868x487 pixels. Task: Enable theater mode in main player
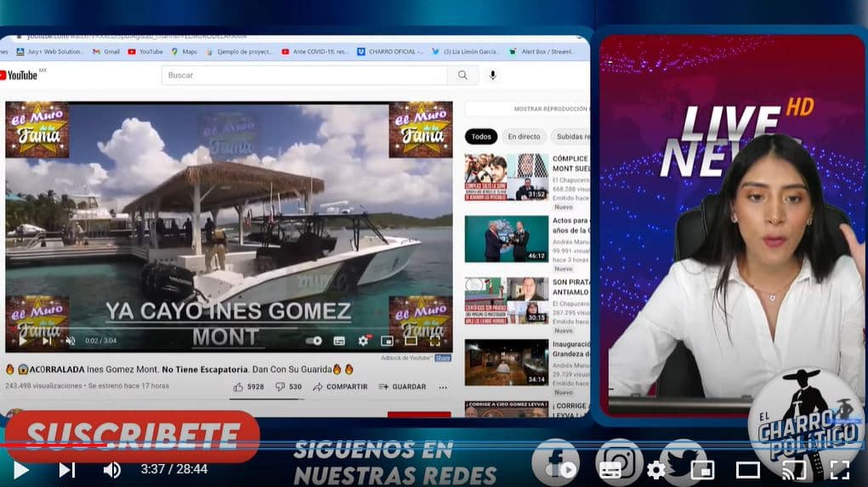click(x=747, y=470)
